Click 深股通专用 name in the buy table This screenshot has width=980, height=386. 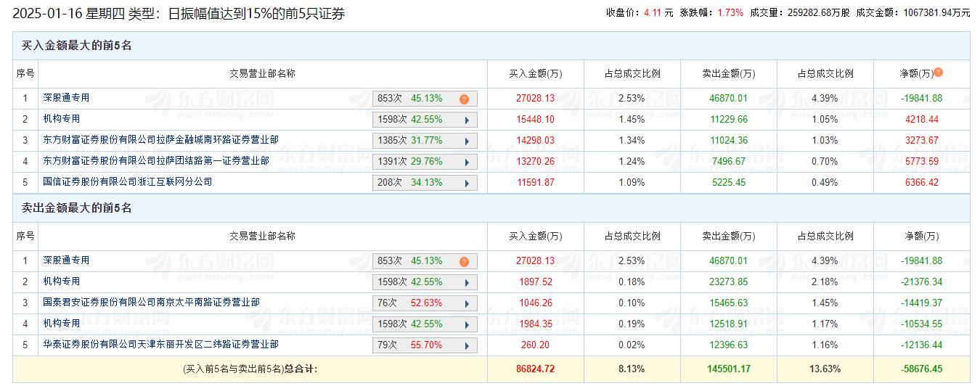pos(66,98)
